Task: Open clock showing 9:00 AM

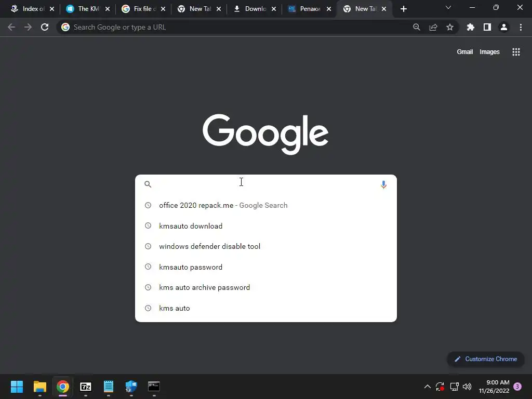Action: [x=494, y=387]
